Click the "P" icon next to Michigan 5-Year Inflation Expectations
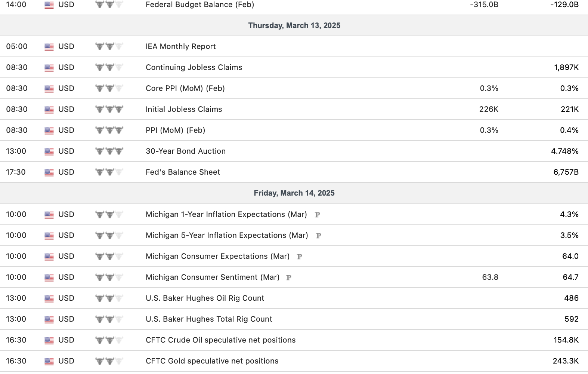The height and width of the screenshot is (374, 588). point(318,236)
